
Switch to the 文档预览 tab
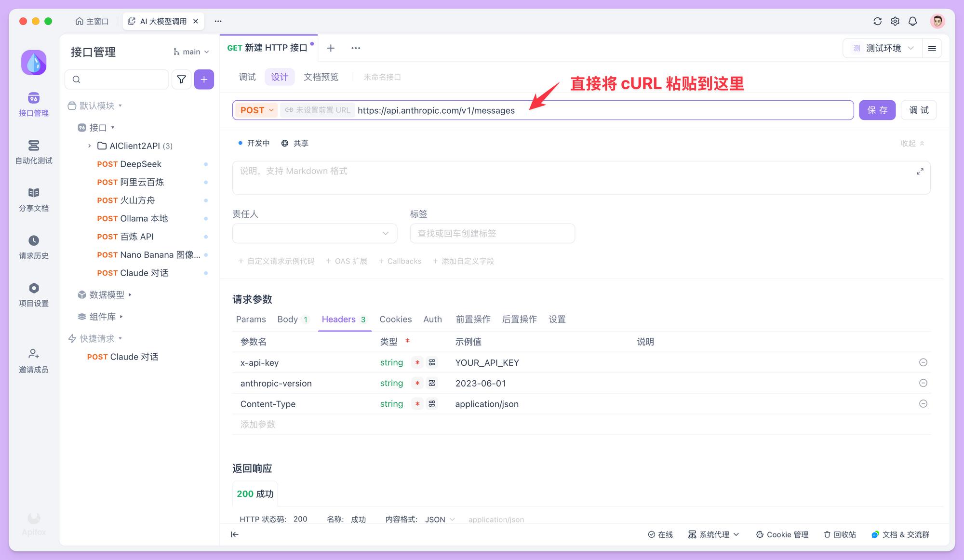[x=321, y=77]
